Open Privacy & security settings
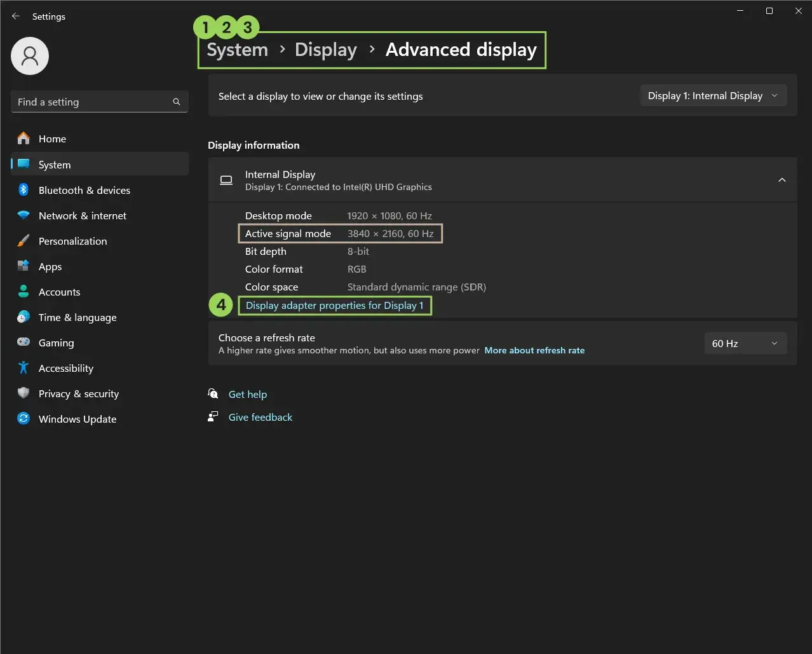This screenshot has width=812, height=654. pyautogui.click(x=100, y=393)
